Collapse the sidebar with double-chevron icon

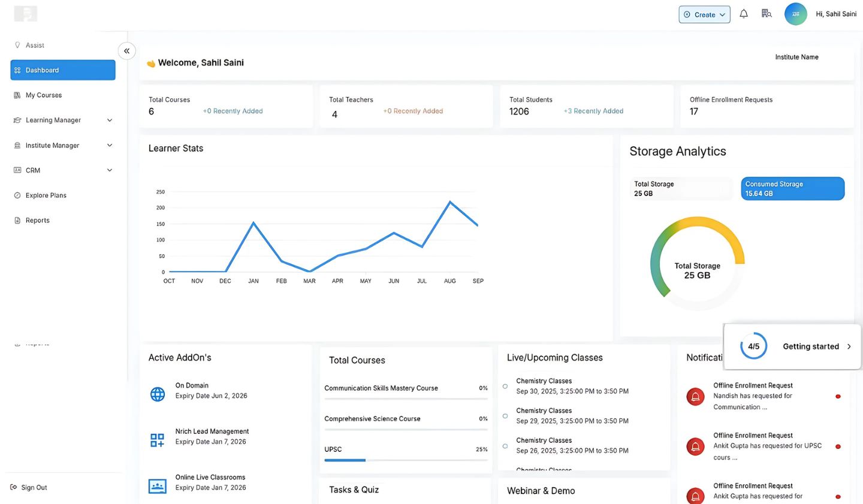coord(126,51)
